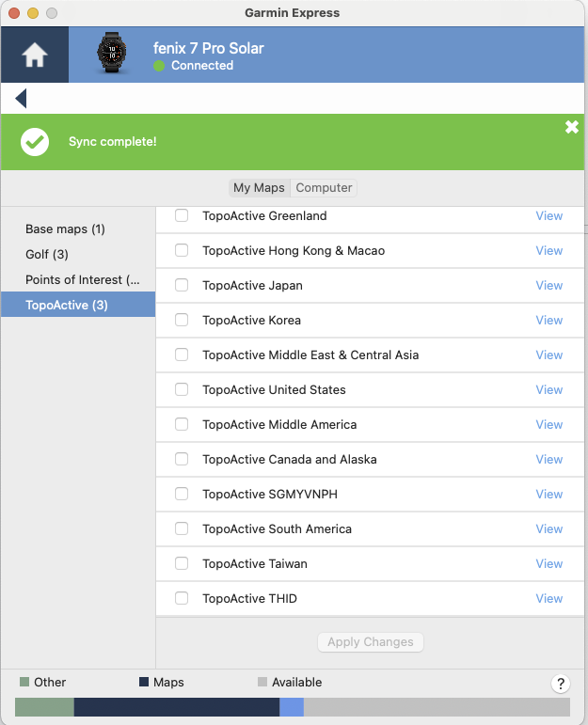Select Golf category in sidebar
This screenshot has width=588, height=725.
(x=47, y=255)
